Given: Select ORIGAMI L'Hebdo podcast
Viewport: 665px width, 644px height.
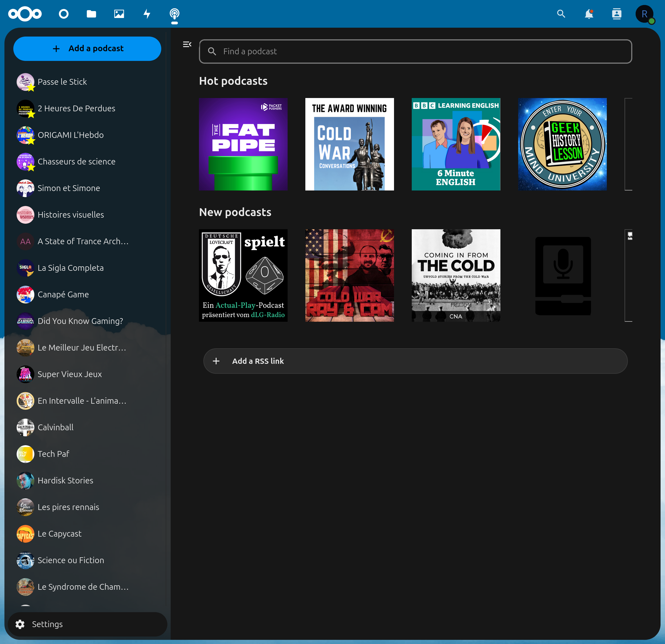Looking at the screenshot, I should point(87,135).
